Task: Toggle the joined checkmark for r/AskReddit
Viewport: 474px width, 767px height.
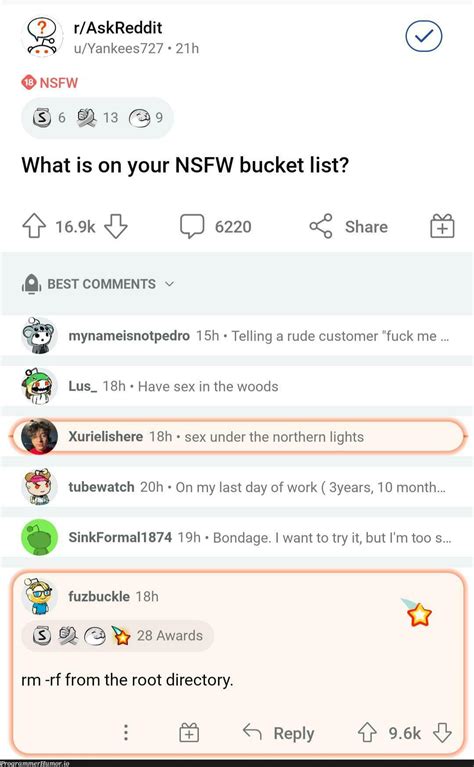Action: [x=424, y=36]
